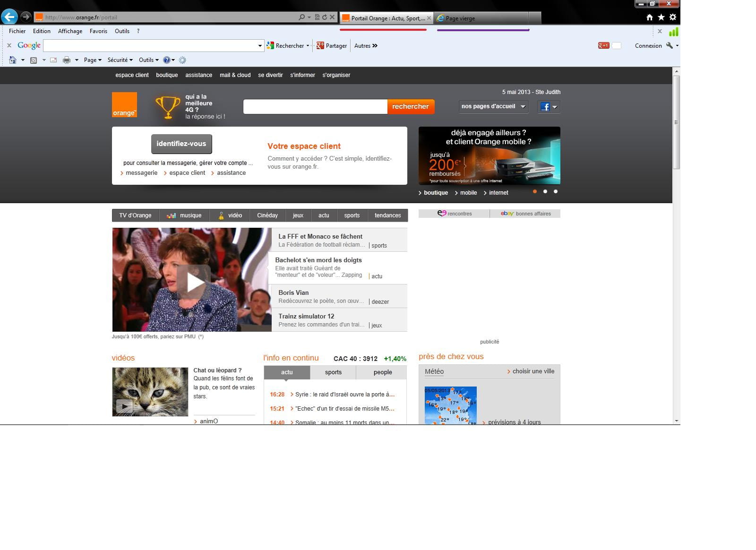The image size is (756, 550).
Task: Open the Favoris menu
Action: [x=98, y=31]
